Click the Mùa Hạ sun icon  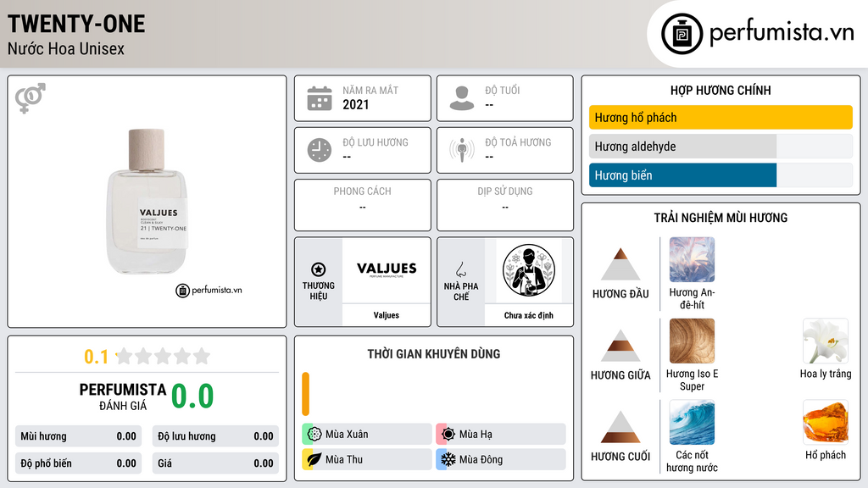click(x=448, y=435)
